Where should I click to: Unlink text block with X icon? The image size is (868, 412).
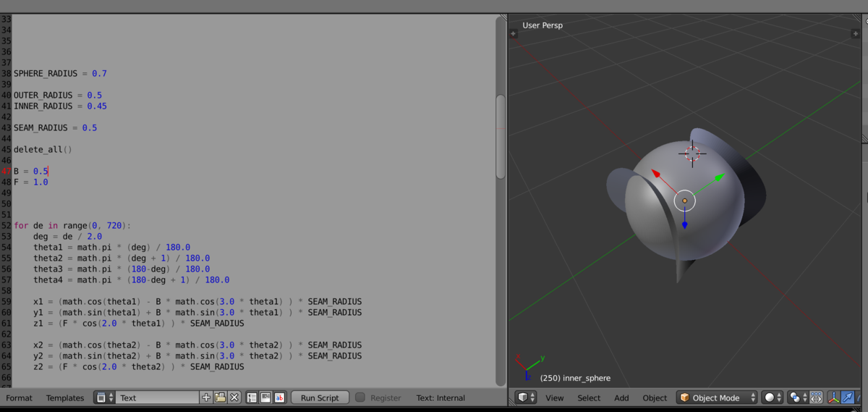234,398
